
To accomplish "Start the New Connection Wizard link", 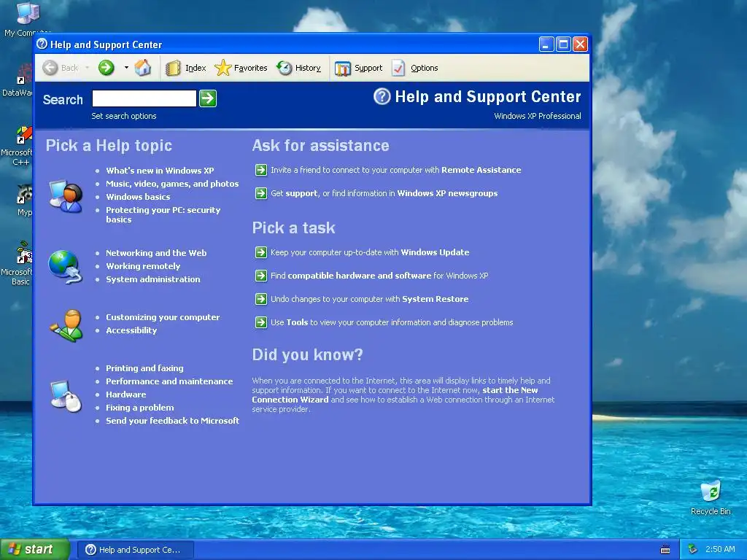I will (395, 394).
